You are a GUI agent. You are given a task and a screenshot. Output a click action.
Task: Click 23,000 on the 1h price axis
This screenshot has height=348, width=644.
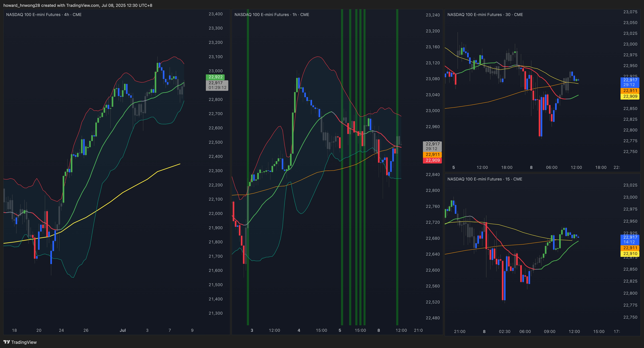coord(433,111)
